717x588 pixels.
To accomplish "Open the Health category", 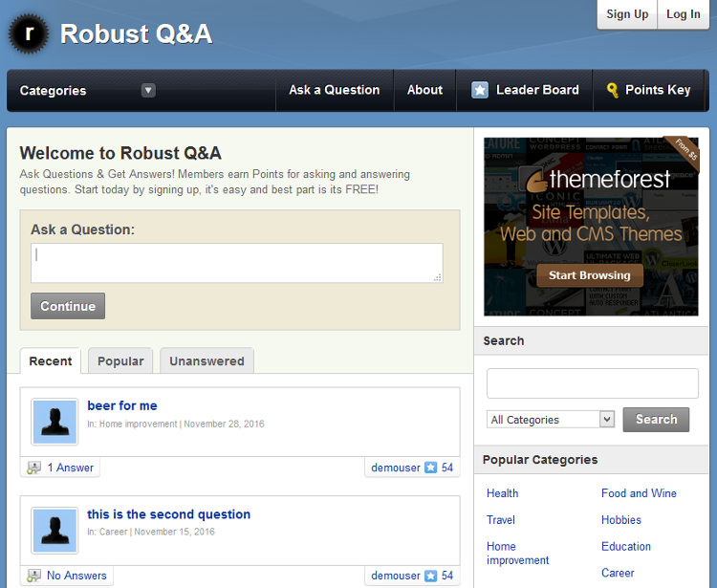I will (503, 493).
